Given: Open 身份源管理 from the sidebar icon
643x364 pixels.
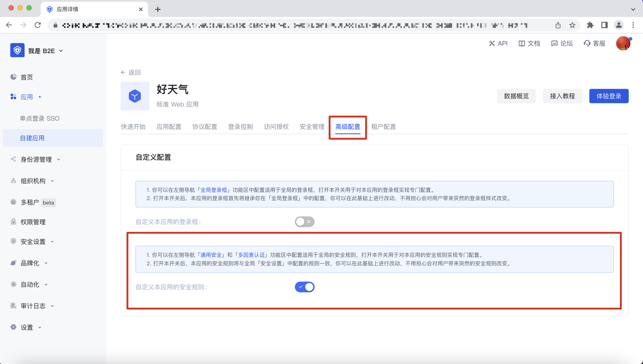Looking at the screenshot, I should pyautogui.click(x=14, y=159).
